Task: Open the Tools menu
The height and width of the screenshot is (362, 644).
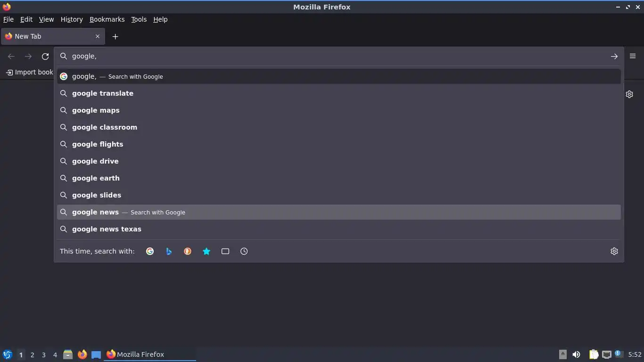Action: pyautogui.click(x=139, y=19)
